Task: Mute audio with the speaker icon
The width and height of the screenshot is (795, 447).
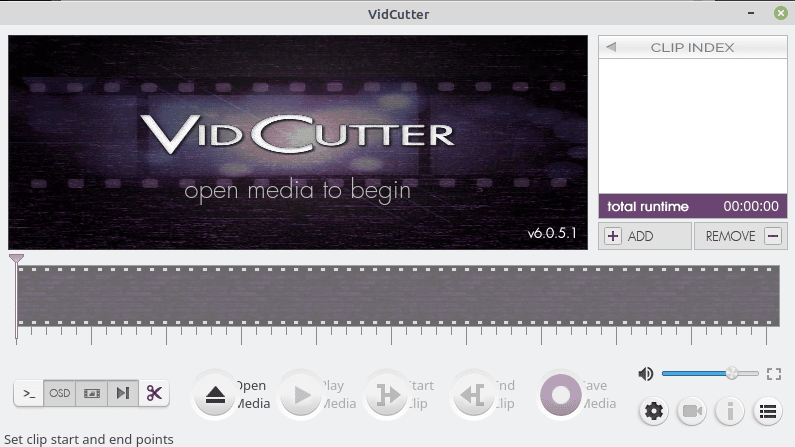Action: pyautogui.click(x=645, y=374)
